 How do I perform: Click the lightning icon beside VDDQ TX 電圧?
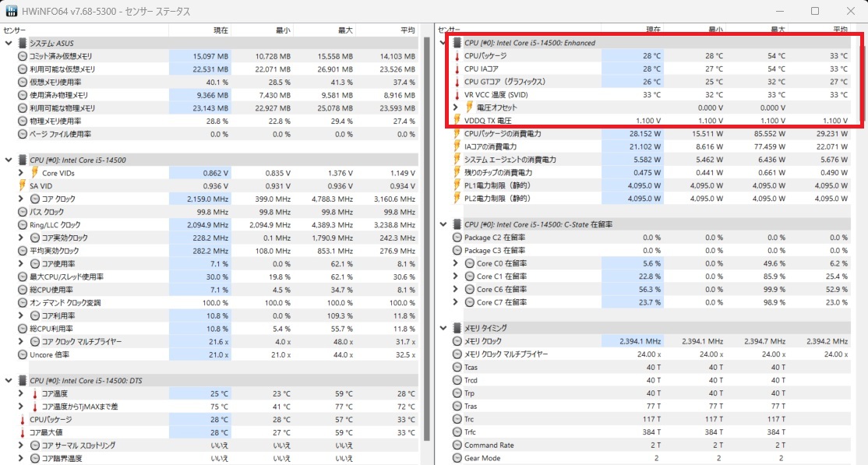click(457, 120)
